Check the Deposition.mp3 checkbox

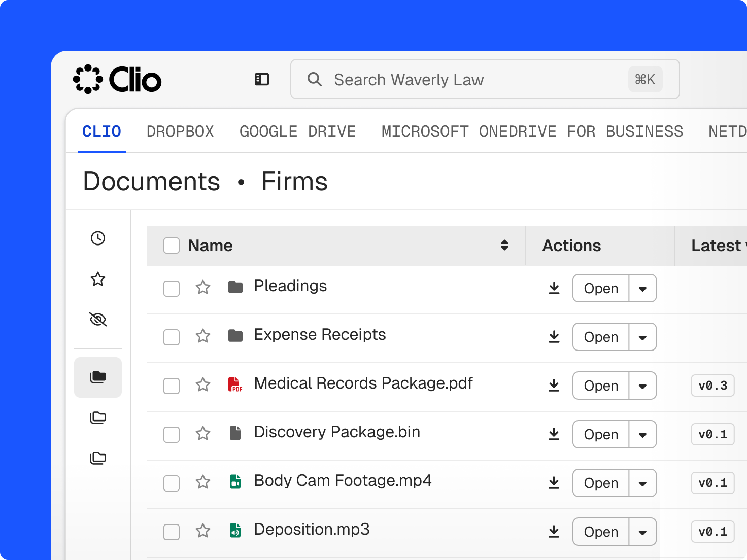[172, 532]
